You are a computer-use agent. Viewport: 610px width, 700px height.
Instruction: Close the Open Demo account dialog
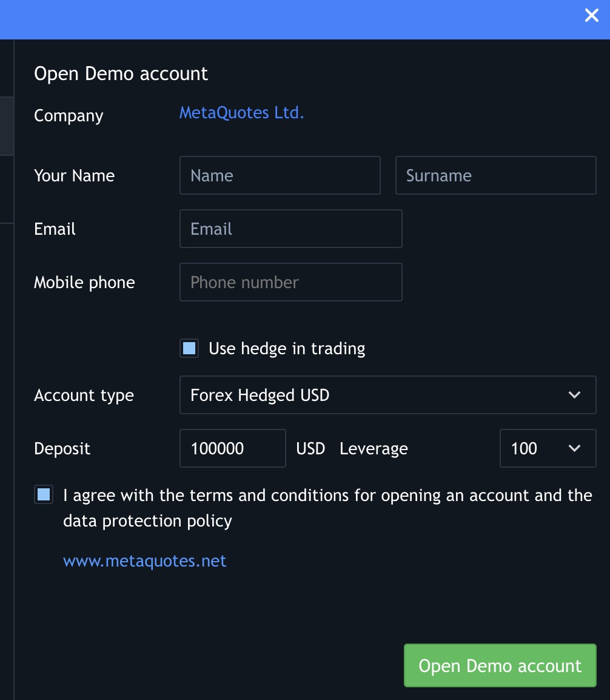591,15
